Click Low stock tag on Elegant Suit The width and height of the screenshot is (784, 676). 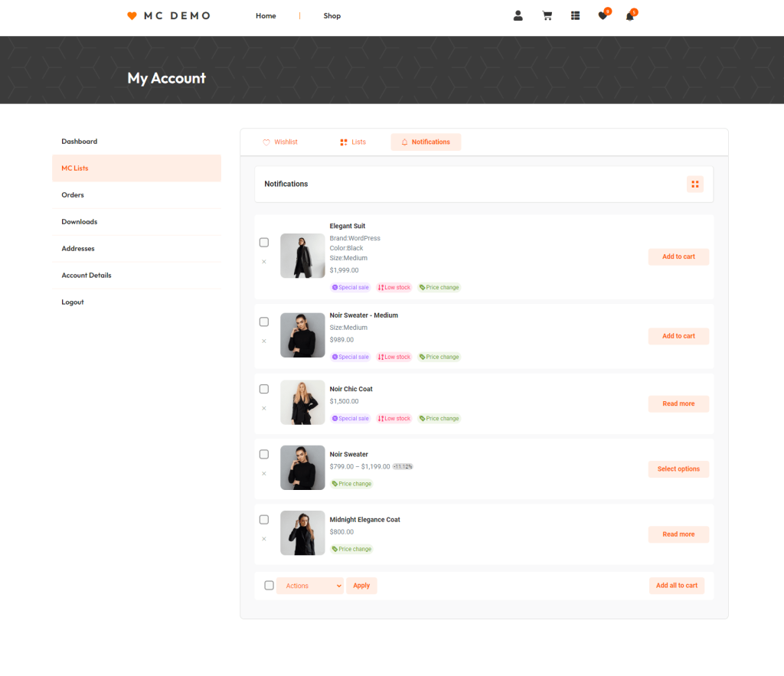click(x=394, y=288)
